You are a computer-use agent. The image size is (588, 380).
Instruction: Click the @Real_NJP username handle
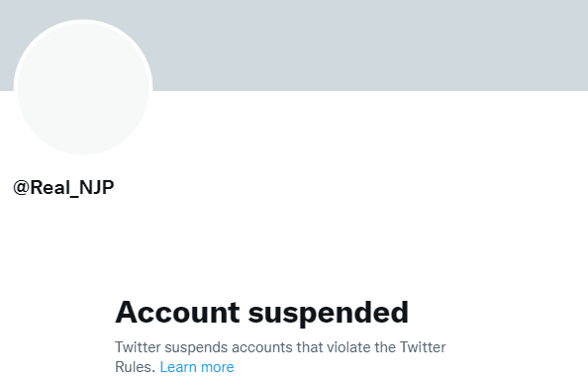(63, 187)
